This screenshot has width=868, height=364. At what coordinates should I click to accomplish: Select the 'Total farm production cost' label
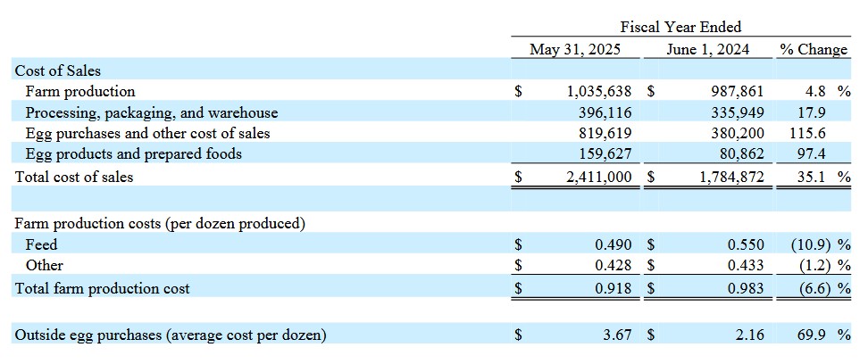(102, 288)
